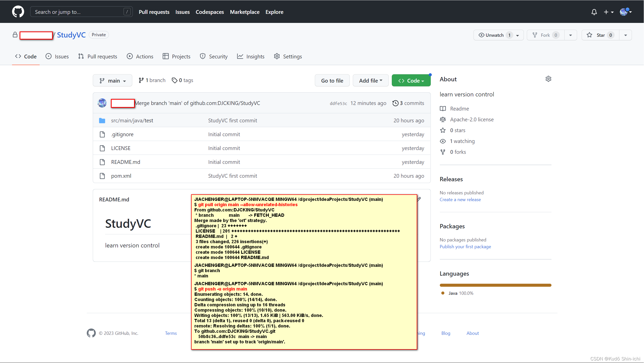Select the Settings tab
Viewport: 644px width, 363px height.
pos(288,56)
